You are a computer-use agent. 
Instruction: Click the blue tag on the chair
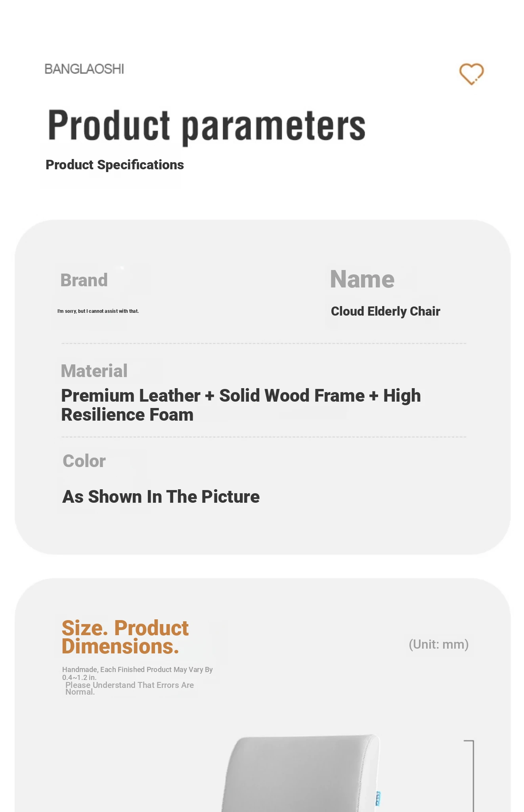(x=378, y=798)
